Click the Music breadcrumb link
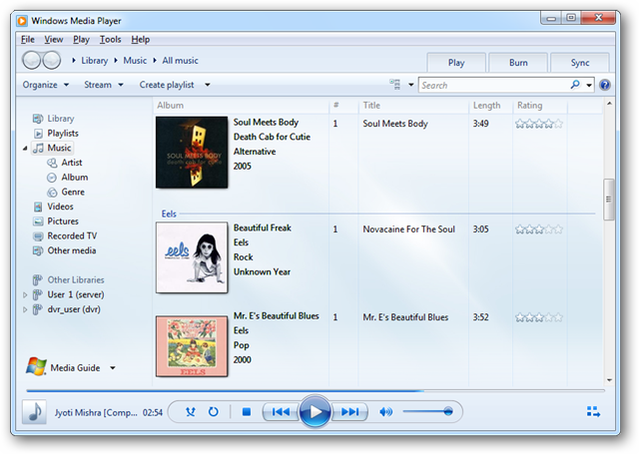 click(135, 61)
